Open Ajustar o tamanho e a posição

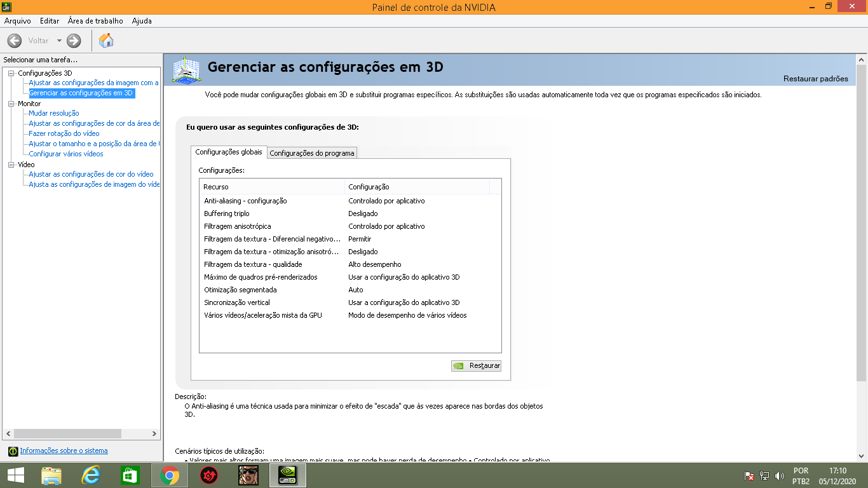coord(94,144)
